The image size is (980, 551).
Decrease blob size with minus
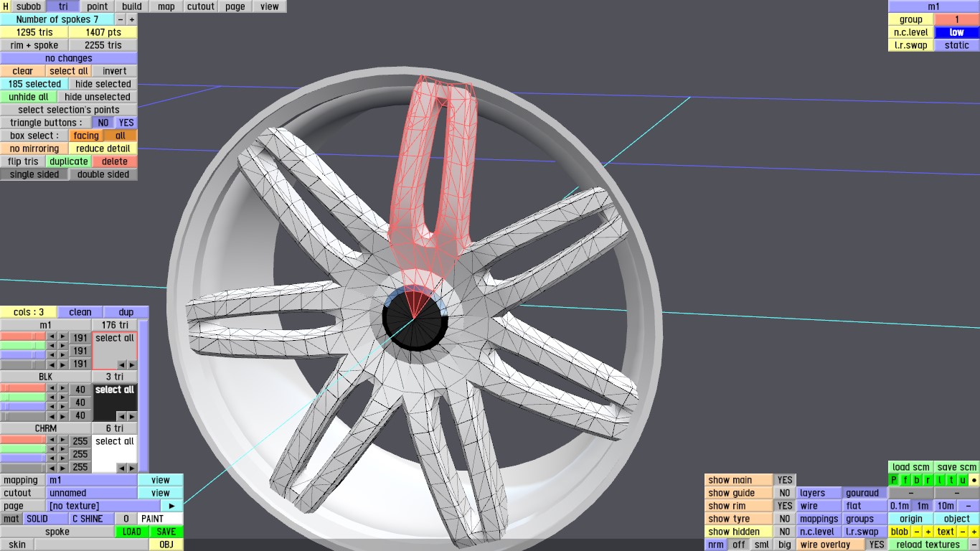[917, 532]
